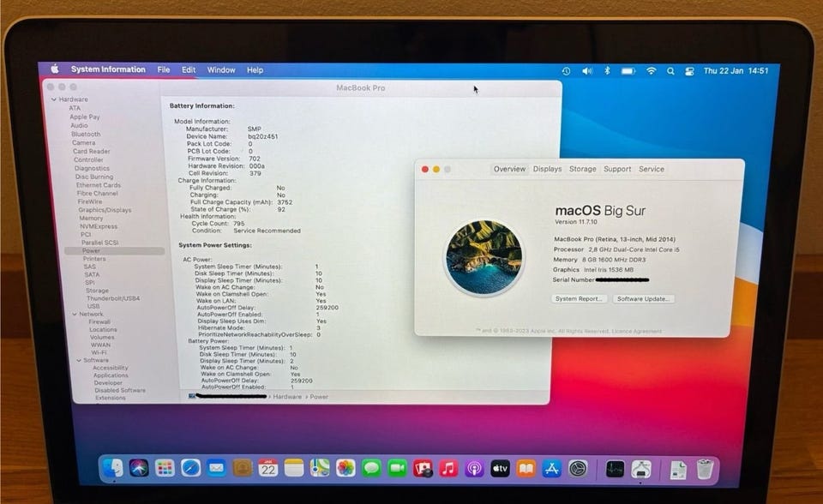Click the System Report... button
Image resolution: width=823 pixels, height=504 pixels.
click(x=579, y=299)
